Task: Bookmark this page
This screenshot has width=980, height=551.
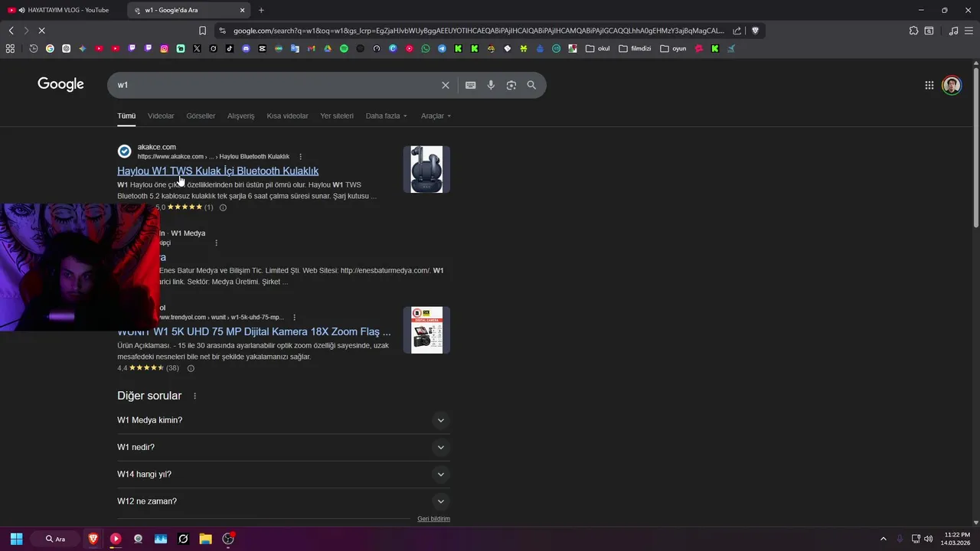Action: [x=202, y=31]
